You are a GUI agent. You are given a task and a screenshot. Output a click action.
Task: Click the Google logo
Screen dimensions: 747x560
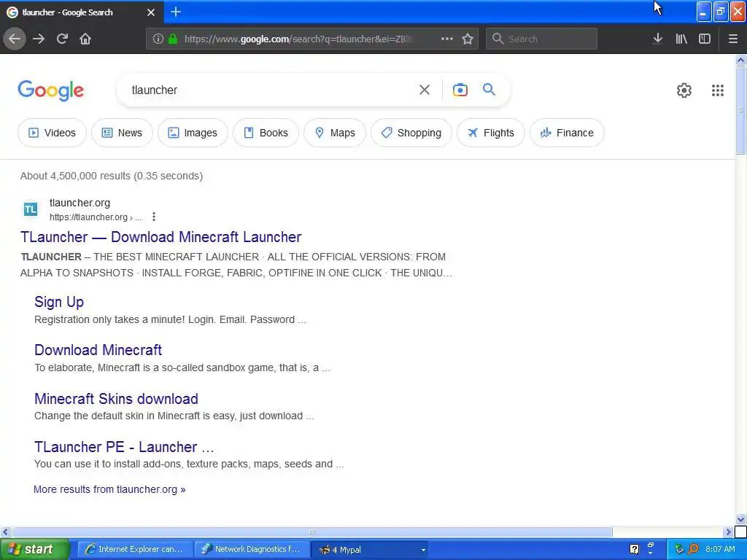[50, 90]
